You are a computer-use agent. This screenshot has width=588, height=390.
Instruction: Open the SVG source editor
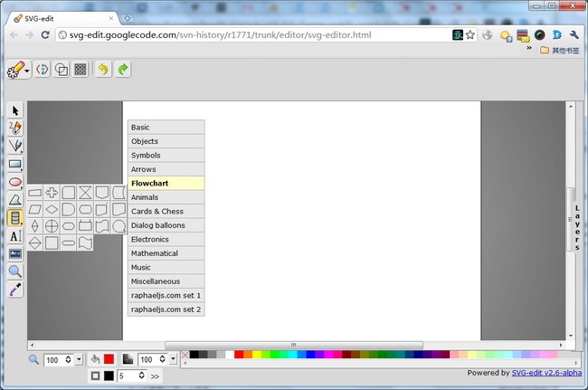(42, 69)
